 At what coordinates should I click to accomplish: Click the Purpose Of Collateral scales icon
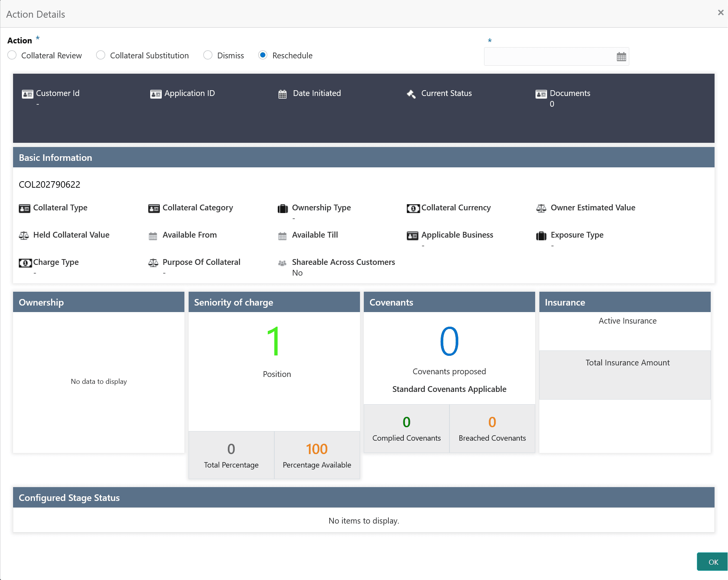(x=153, y=263)
